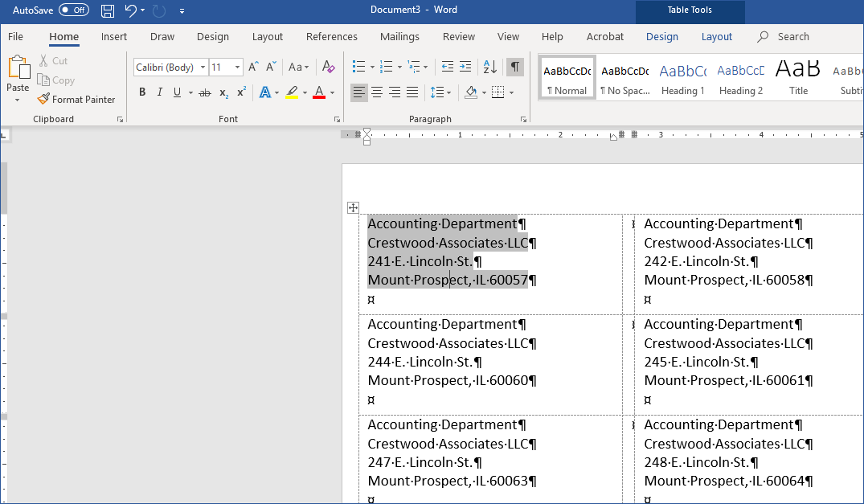This screenshot has width=864, height=504.
Task: Open the Review tab
Action: (x=458, y=36)
